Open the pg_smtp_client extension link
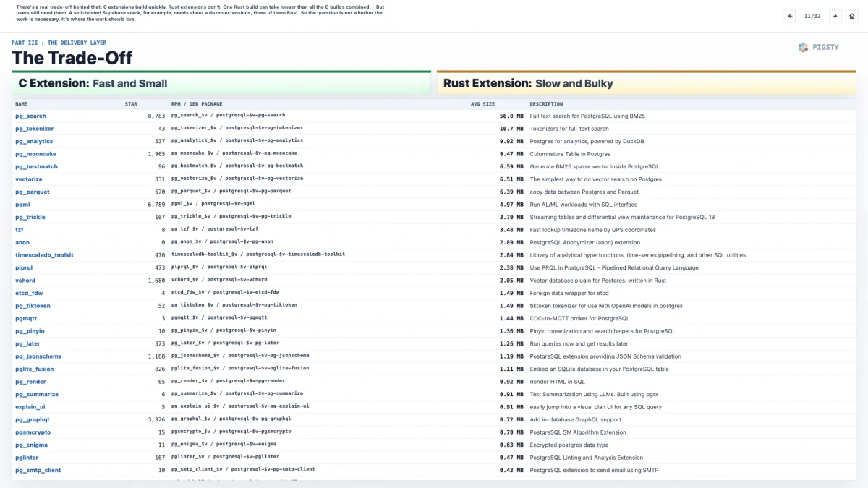This screenshot has width=868, height=488. [x=38, y=470]
